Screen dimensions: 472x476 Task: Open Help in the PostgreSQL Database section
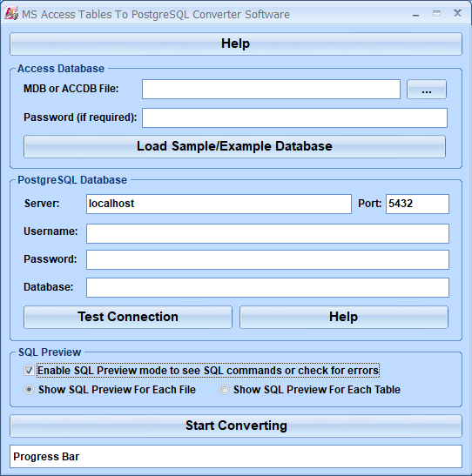[343, 317]
